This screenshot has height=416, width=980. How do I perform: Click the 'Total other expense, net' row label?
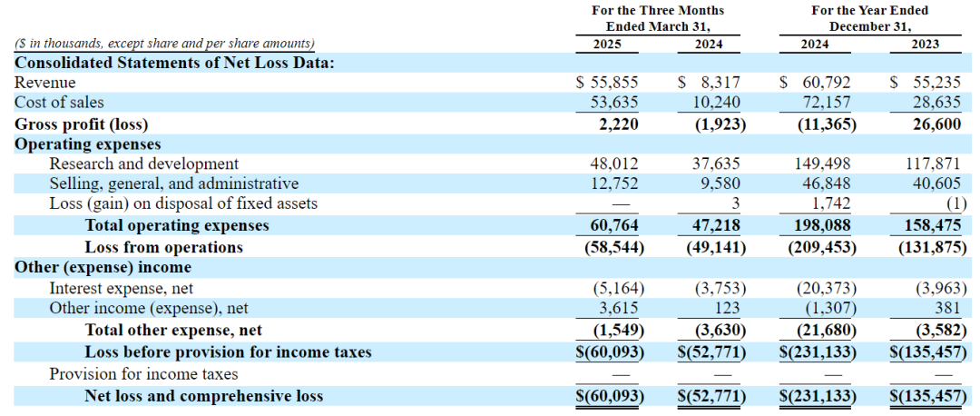click(x=173, y=330)
